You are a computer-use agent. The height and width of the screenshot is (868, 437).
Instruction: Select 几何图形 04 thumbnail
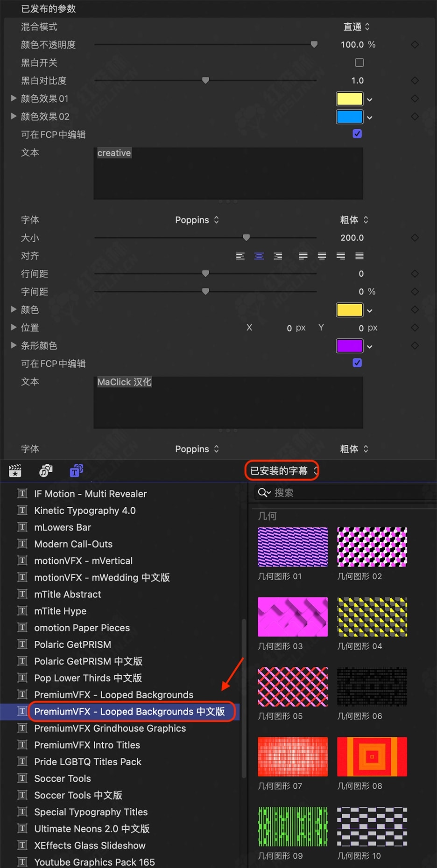372,617
